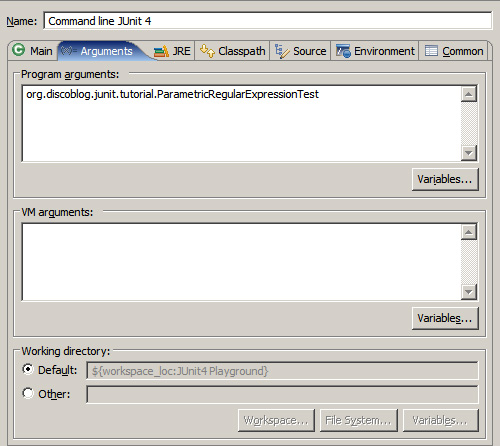The width and height of the screenshot is (500, 446).
Task: Click the Environment tab icon
Action: point(343,51)
